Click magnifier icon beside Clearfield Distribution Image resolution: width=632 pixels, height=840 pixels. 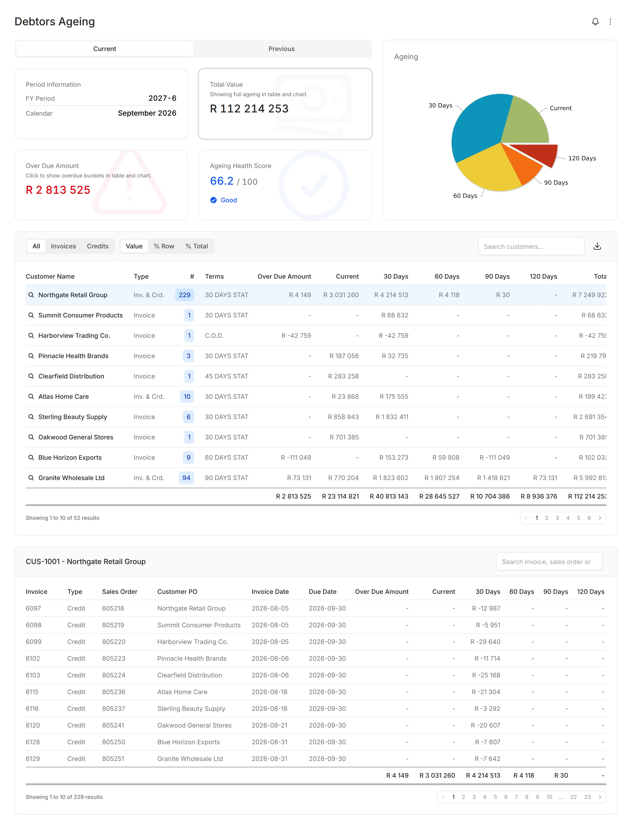click(x=31, y=376)
